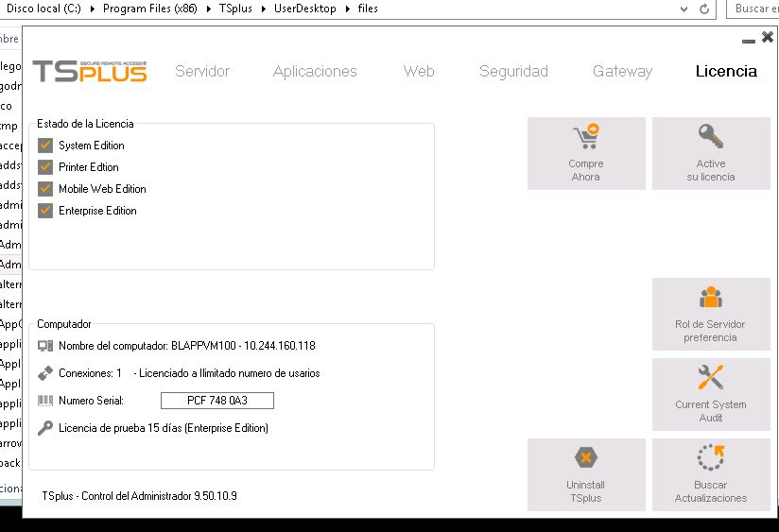
Task: Click the connection plug icon beside Conexiones
Action: point(45,373)
